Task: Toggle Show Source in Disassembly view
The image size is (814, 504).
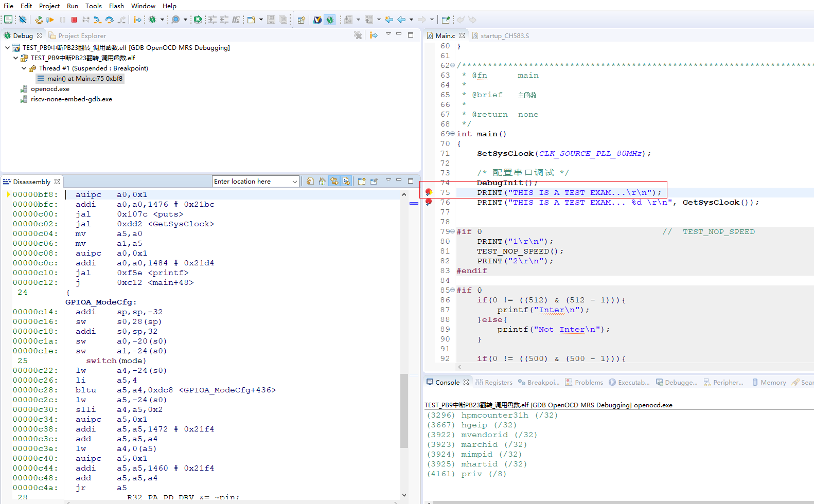Action: (346, 181)
